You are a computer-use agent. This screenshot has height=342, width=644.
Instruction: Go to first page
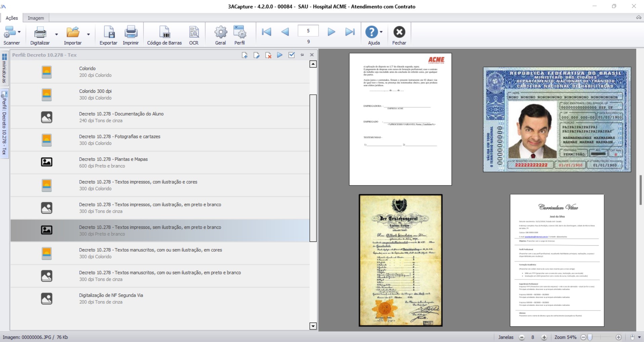coord(266,32)
